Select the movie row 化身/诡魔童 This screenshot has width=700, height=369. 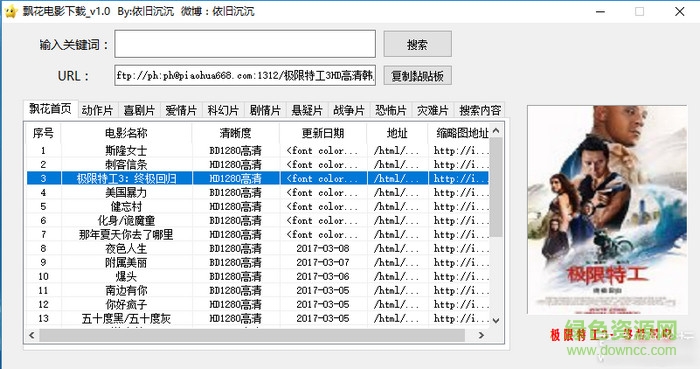(258, 220)
